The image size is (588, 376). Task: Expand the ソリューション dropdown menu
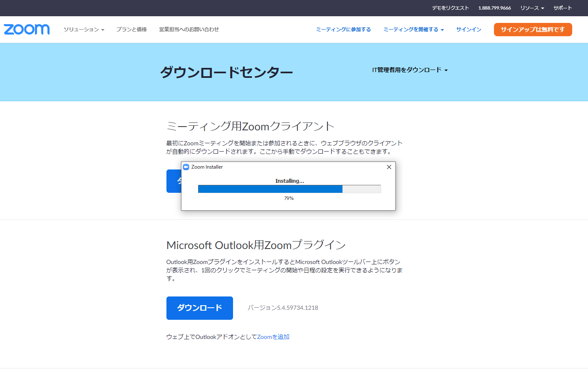pos(84,30)
